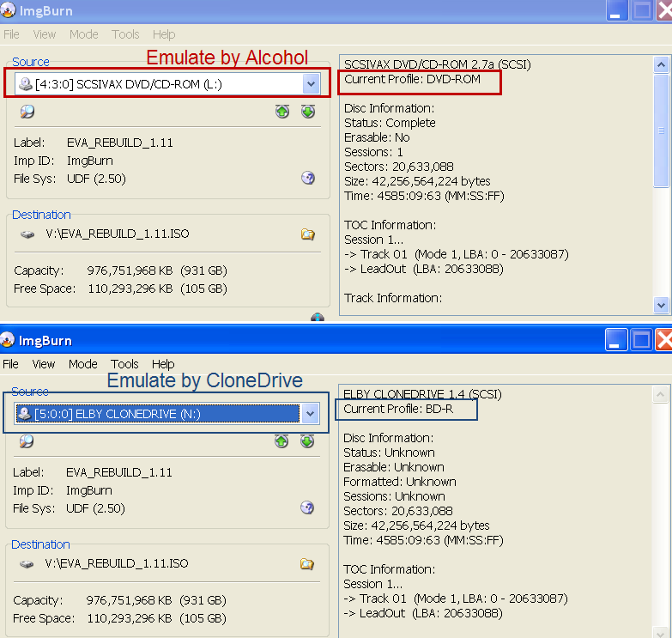Click 'Track Information:' heading in upper panel

(x=393, y=298)
